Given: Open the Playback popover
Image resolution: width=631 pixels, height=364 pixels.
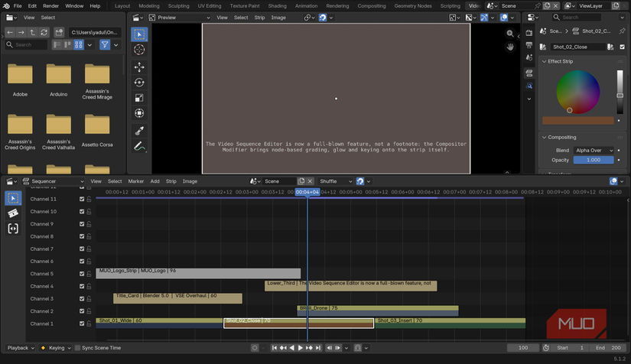Looking at the screenshot, I should pos(21,348).
